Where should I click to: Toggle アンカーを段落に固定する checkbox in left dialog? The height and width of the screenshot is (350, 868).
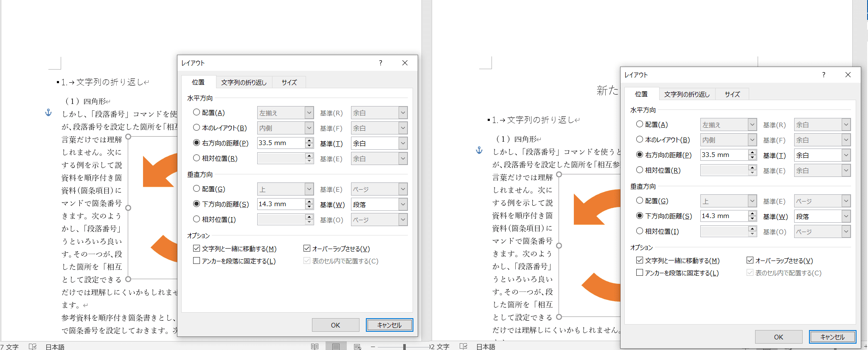197,261
